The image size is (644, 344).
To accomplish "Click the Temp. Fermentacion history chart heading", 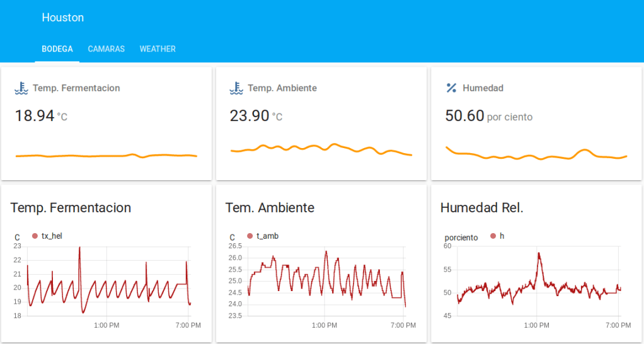I will [71, 208].
